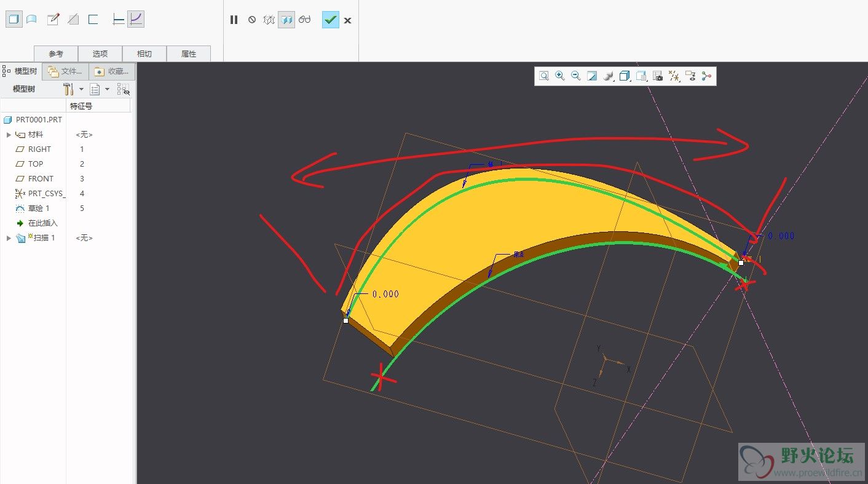Image resolution: width=868 pixels, height=484 pixels.
Task: Open the model tree settings hammer icon
Action: (68, 89)
